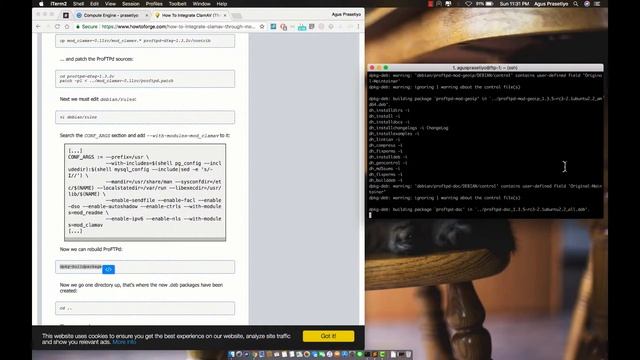Open the Shell menu
640x360 pixels.
[78, 4]
